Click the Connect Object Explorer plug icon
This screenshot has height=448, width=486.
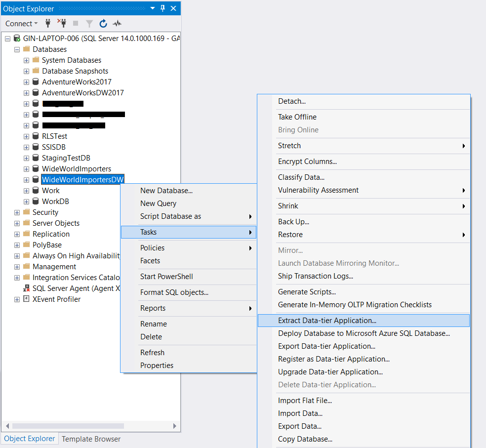[x=47, y=23]
